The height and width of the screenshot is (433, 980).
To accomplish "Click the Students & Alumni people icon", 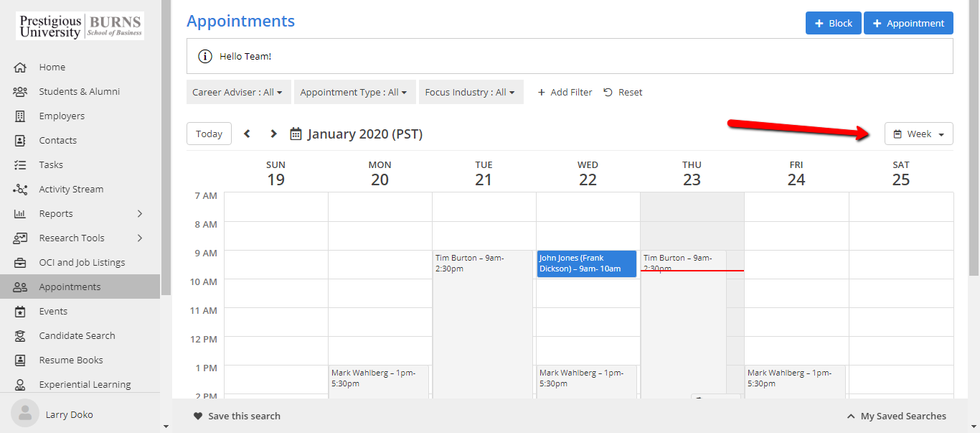I will 20,92.
